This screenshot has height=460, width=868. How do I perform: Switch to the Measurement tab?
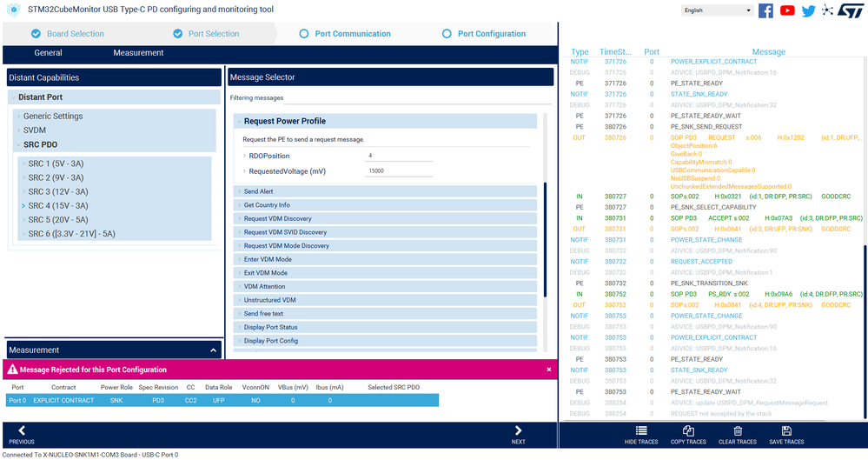(x=138, y=53)
